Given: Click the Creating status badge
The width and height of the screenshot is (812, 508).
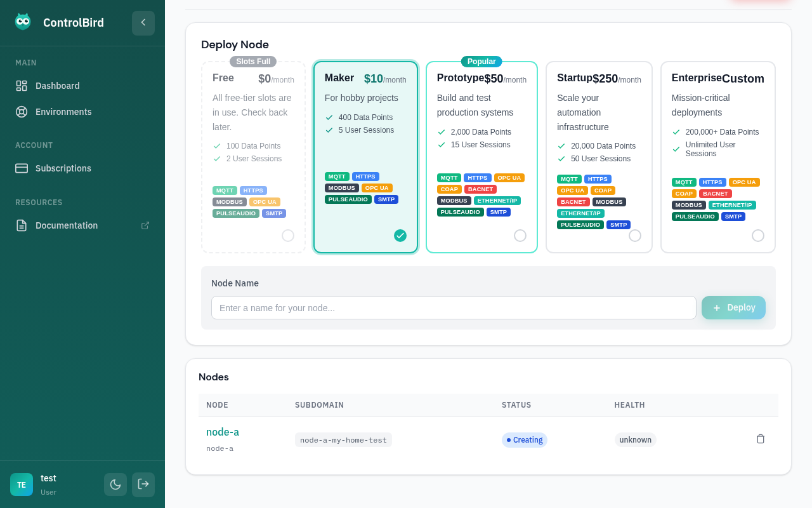Looking at the screenshot, I should point(525,440).
